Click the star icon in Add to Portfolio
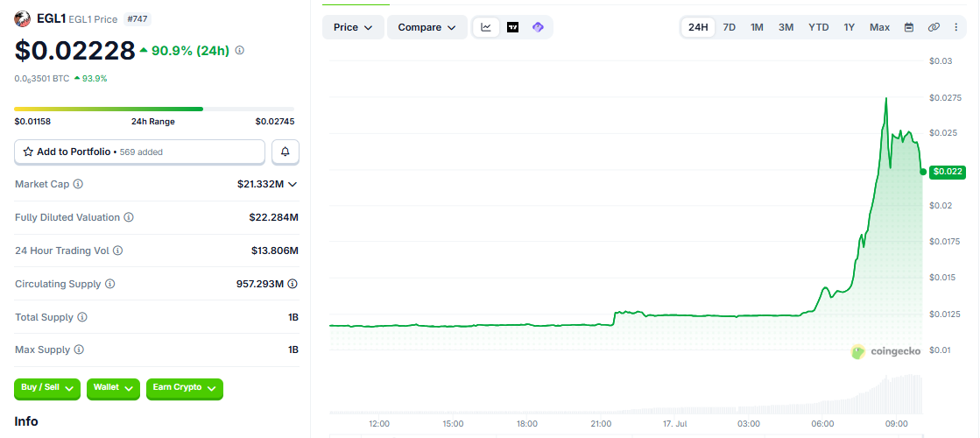The height and width of the screenshot is (438, 980). [x=28, y=152]
